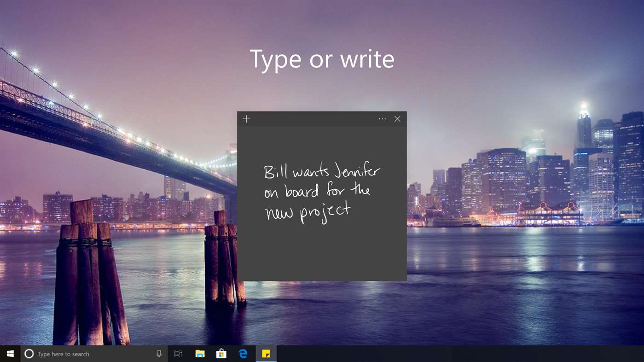Click the handwritten word 'Bill'
Viewport: 644px width, 362px height.
276,172
